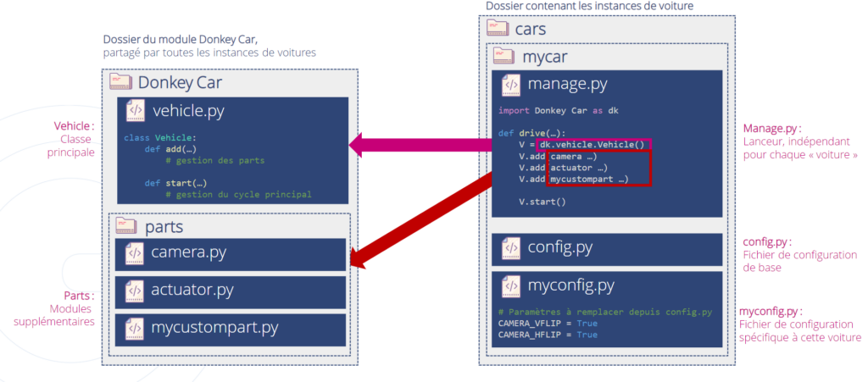Image resolution: width=868 pixels, height=382 pixels.
Task: Click the 'Parts :' pink annotation label
Action: coord(77,296)
